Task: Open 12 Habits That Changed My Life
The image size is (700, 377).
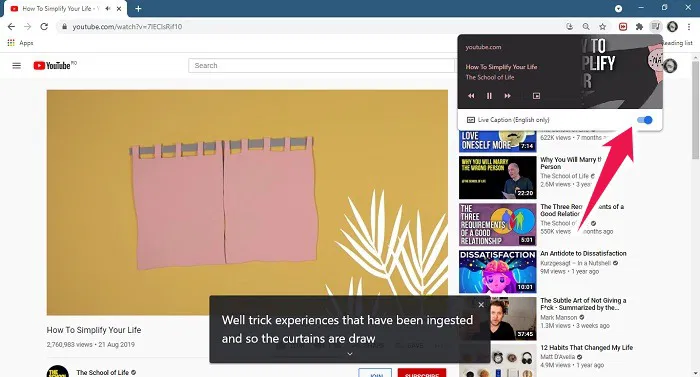Action: point(587,348)
